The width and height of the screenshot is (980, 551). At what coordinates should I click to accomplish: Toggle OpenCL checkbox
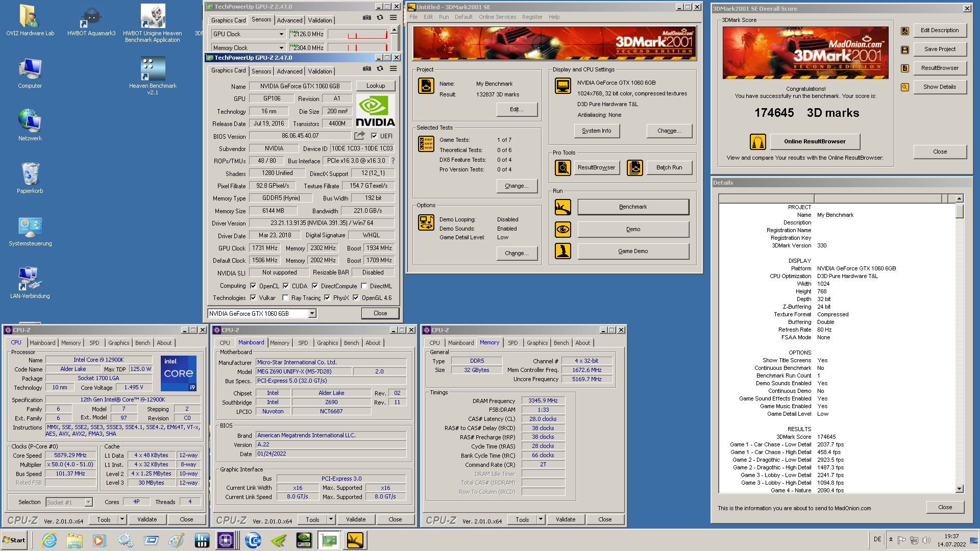[253, 286]
